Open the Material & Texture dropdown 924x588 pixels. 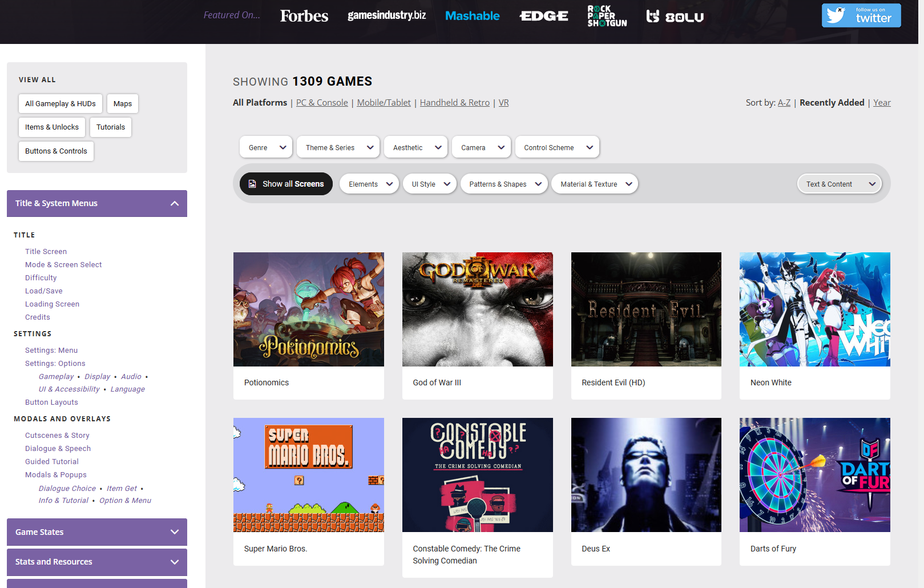[595, 184]
